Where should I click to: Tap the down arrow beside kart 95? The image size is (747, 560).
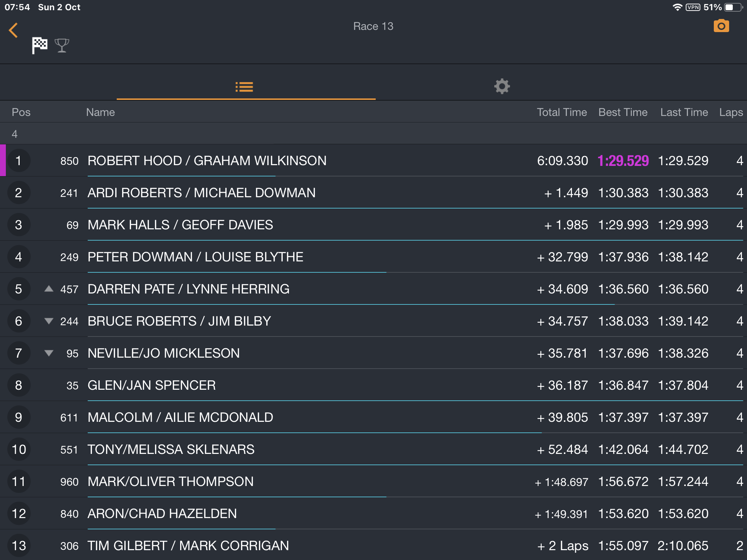click(x=49, y=353)
